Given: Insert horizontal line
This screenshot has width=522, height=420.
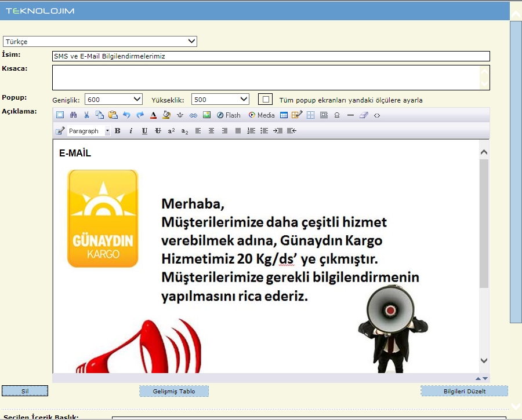Looking at the screenshot, I should click(350, 115).
